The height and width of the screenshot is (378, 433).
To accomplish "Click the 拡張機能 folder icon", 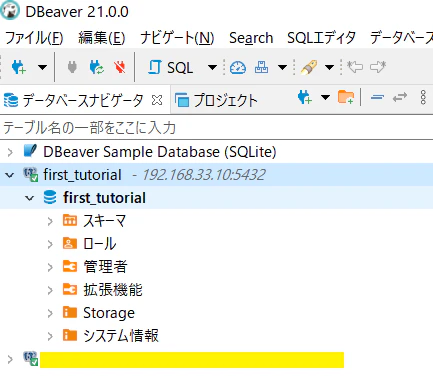I will pyautogui.click(x=70, y=289).
